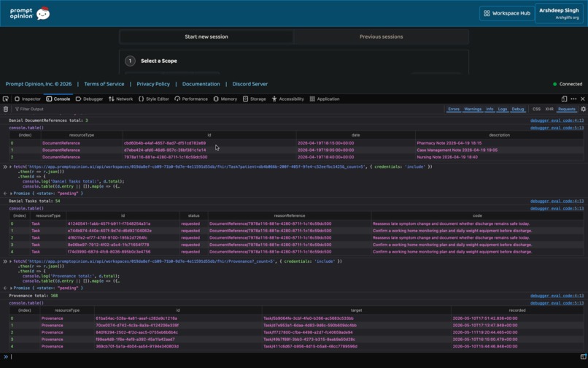Toggle the Logs filter

point(502,109)
